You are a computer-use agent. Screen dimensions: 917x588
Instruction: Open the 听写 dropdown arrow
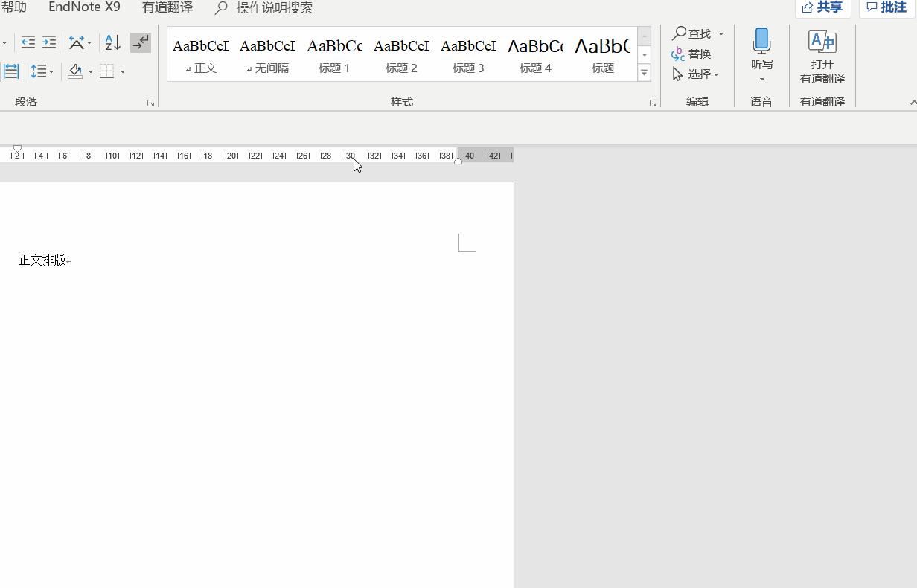(x=761, y=79)
